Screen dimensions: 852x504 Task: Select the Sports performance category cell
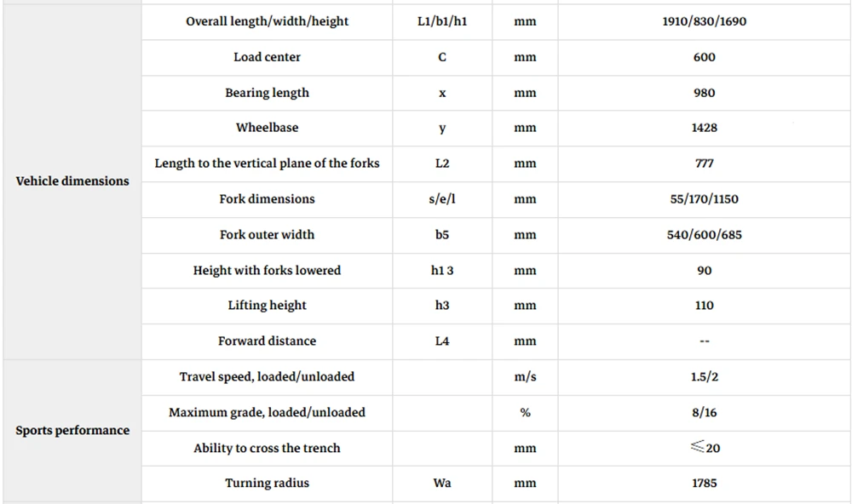[x=72, y=430]
